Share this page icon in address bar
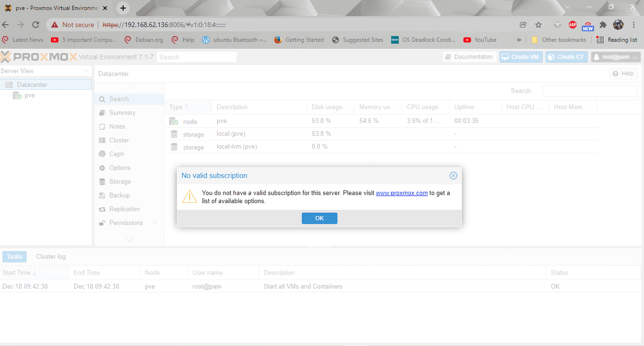 pyautogui.click(x=523, y=25)
